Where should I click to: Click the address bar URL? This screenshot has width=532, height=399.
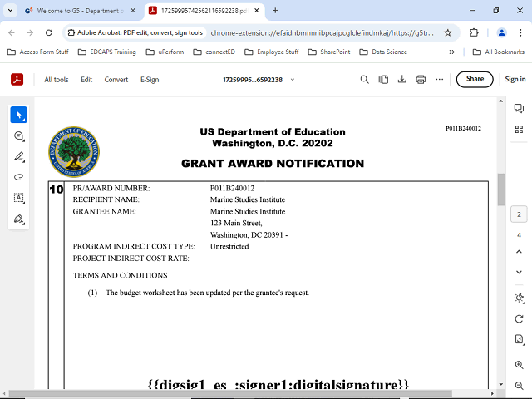tap(322, 33)
